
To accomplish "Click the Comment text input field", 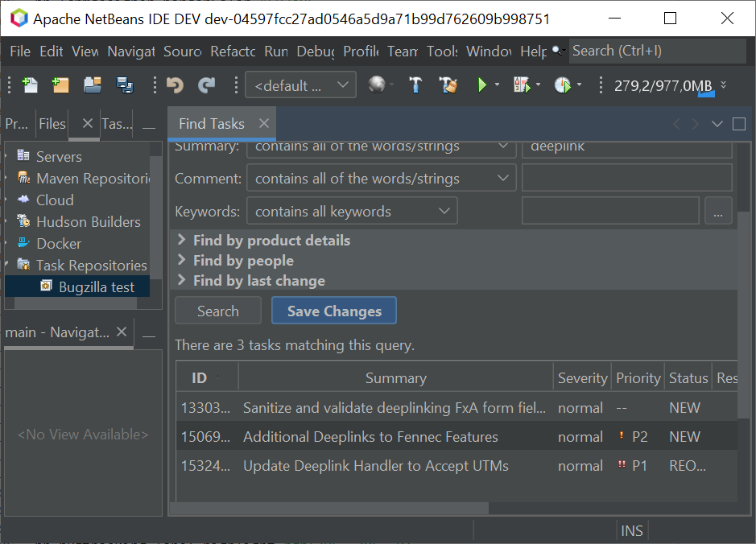I will (x=627, y=179).
